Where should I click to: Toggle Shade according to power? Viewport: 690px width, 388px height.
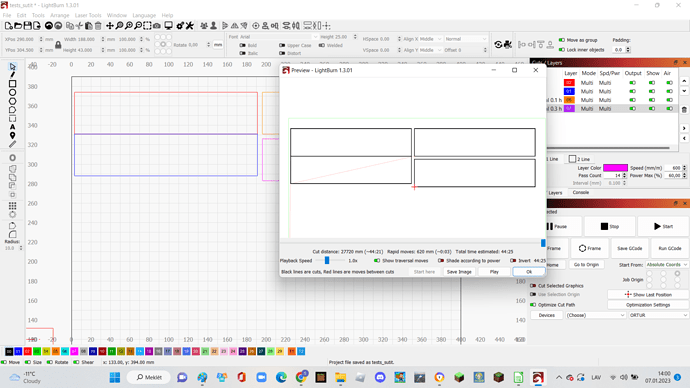pos(441,260)
